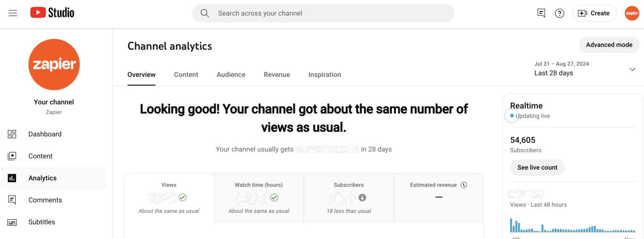Switch to the Content analytics tab

point(186,74)
